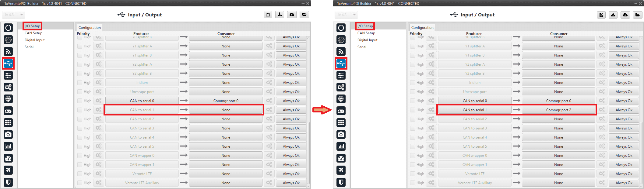Switch to Configuration tab in right window
Image resolution: width=644 pixels, height=189 pixels.
coord(422,27)
